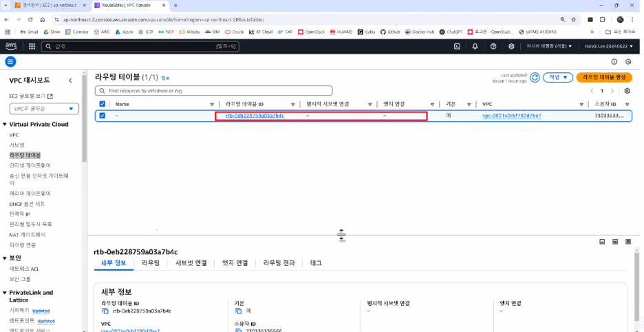Switch to the 라우팅 tab

[151, 263]
